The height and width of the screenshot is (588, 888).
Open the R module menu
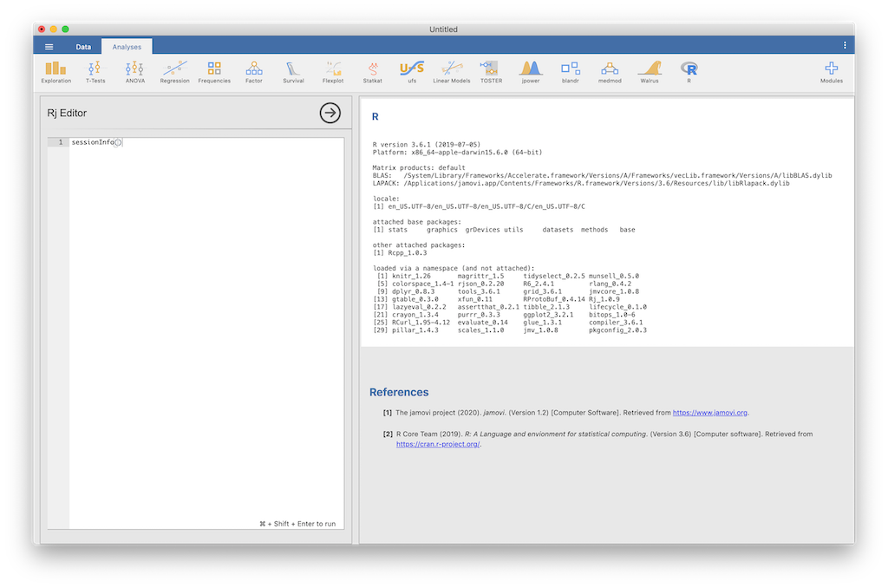tap(689, 73)
